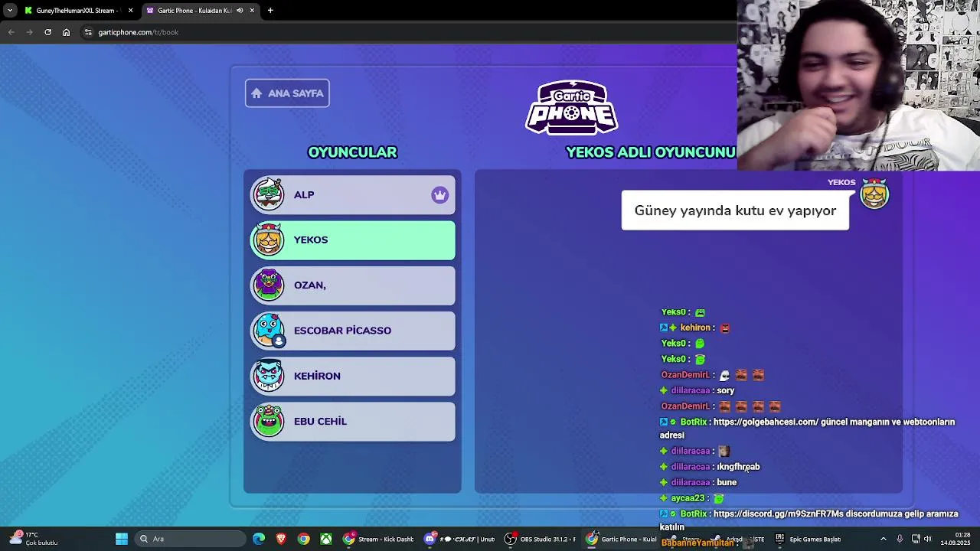Image resolution: width=980 pixels, height=551 pixels.
Task: Select player KEHİRON in the players list
Action: click(353, 376)
